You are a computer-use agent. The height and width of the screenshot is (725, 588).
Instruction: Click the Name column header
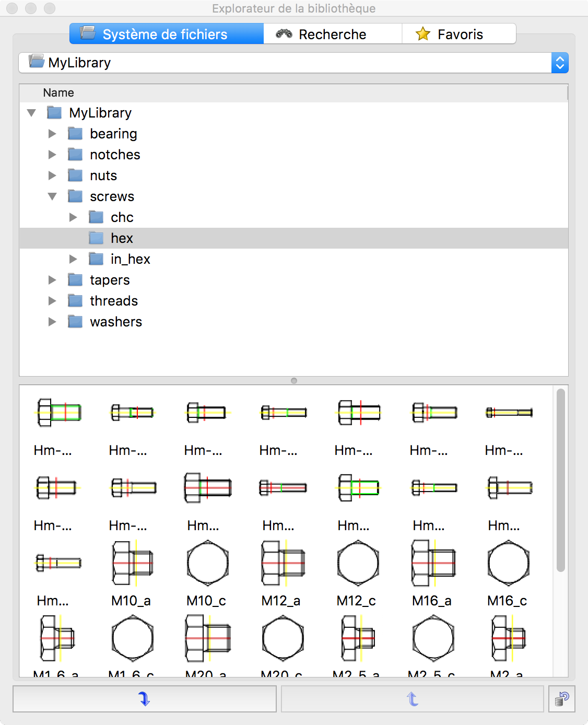(58, 92)
